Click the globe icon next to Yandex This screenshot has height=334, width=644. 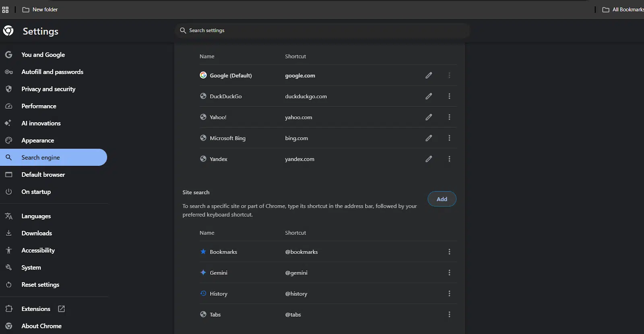coord(203,159)
